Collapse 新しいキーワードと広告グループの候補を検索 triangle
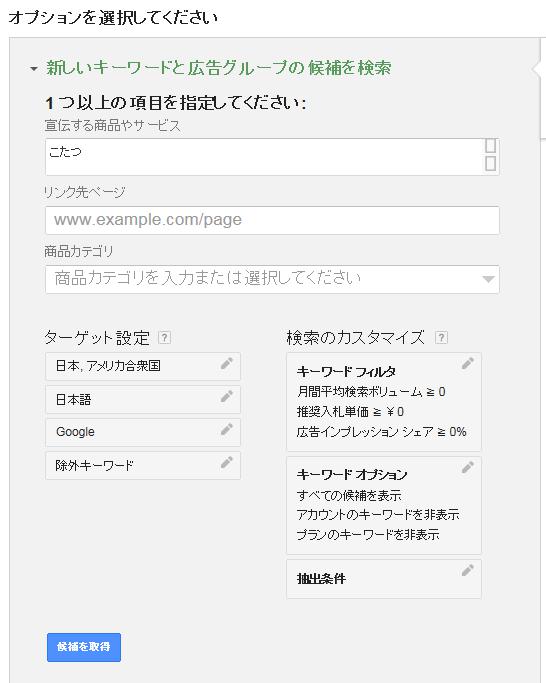Viewport: 546px width, 683px height. [34, 69]
